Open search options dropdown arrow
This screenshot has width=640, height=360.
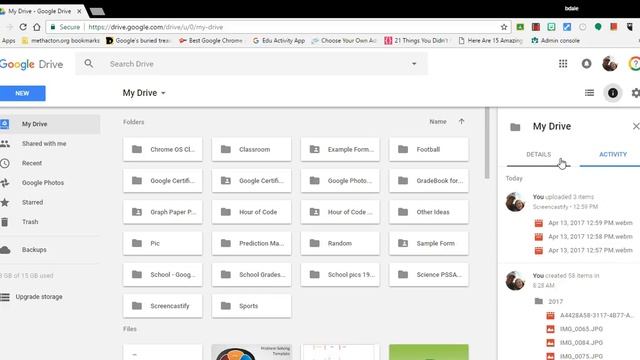click(x=414, y=64)
